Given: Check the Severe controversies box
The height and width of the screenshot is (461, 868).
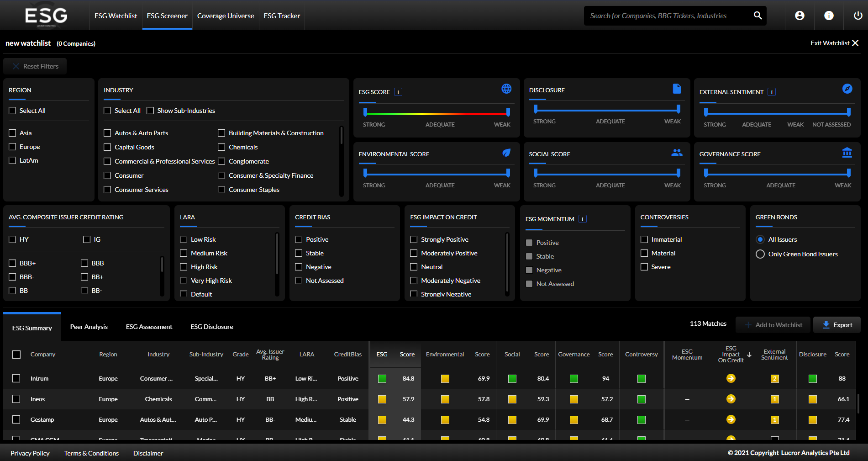Looking at the screenshot, I should click(644, 267).
